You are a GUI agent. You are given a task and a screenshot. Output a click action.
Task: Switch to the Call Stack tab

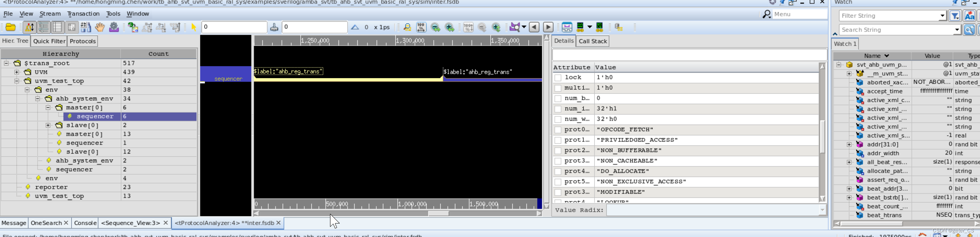coord(593,41)
